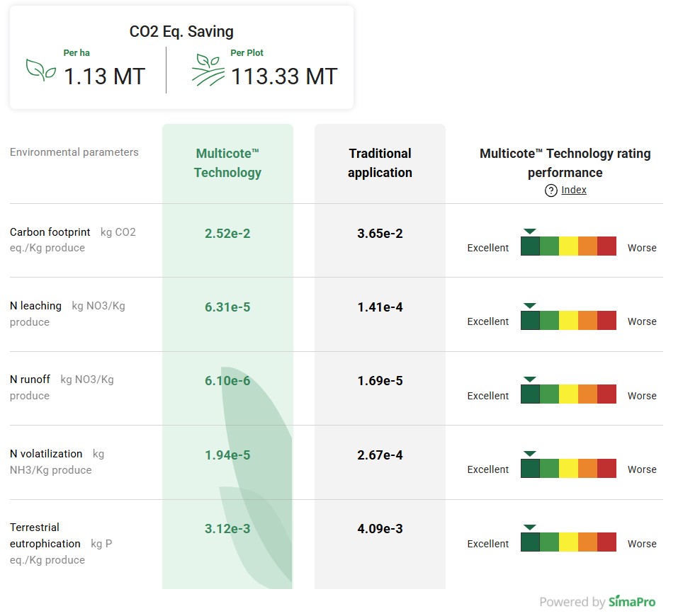Click yellow swatch in N runoff row
The height and width of the screenshot is (616, 683).
[568, 394]
